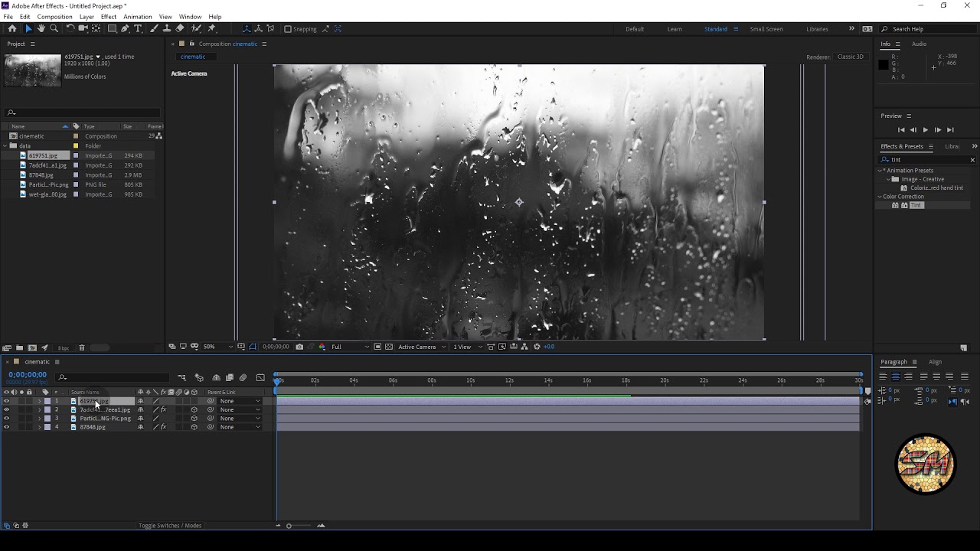Collapse the Animation Presets group
Image resolution: width=980 pixels, height=551 pixels.
[x=880, y=171]
